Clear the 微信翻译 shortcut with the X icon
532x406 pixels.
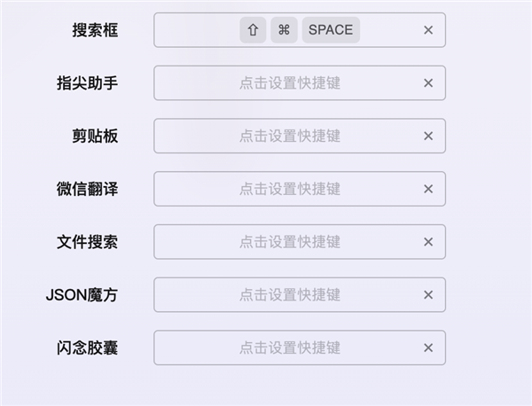point(428,189)
